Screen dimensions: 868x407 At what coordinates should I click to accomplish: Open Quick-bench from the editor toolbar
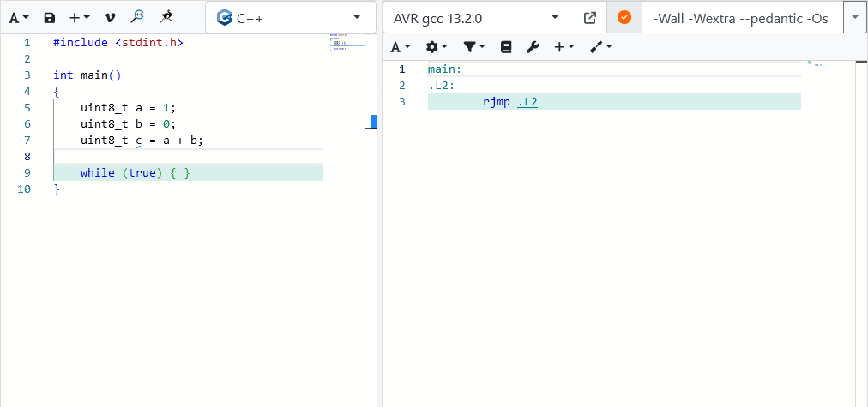[x=166, y=17]
